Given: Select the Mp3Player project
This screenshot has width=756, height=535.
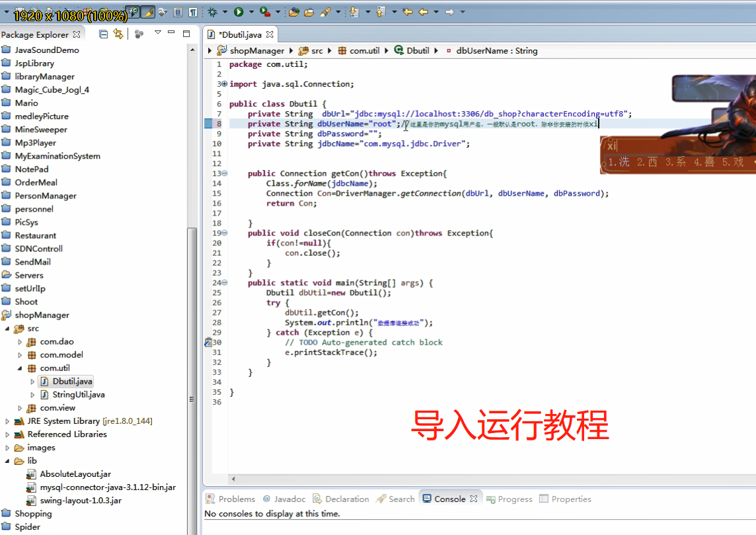Looking at the screenshot, I should point(29,143).
